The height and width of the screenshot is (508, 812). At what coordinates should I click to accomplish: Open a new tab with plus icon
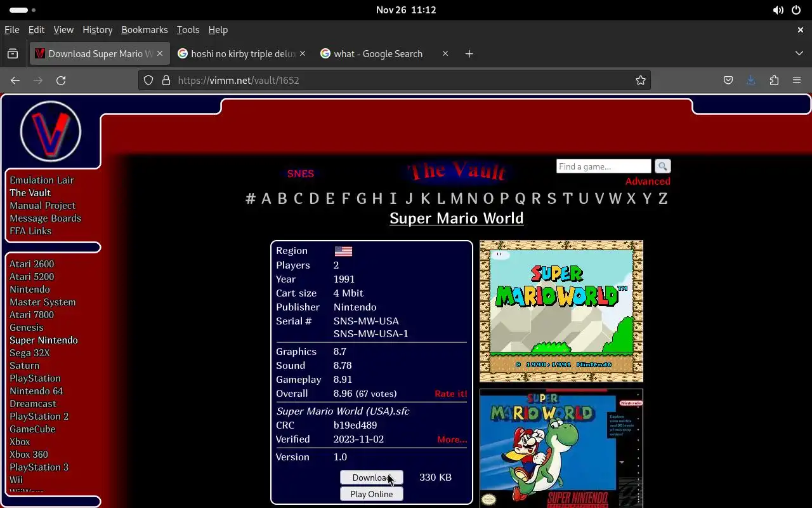click(469, 54)
